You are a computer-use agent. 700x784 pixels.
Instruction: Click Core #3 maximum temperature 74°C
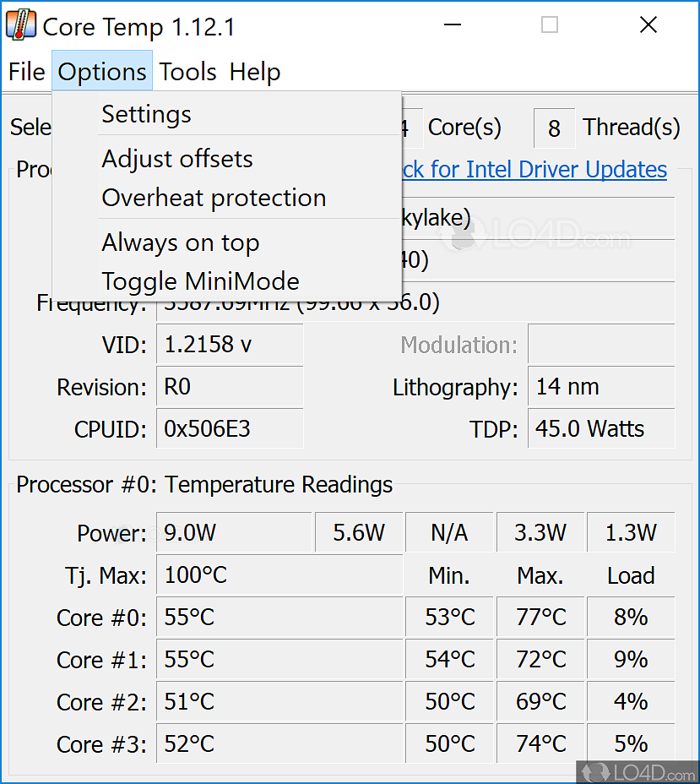(540, 743)
